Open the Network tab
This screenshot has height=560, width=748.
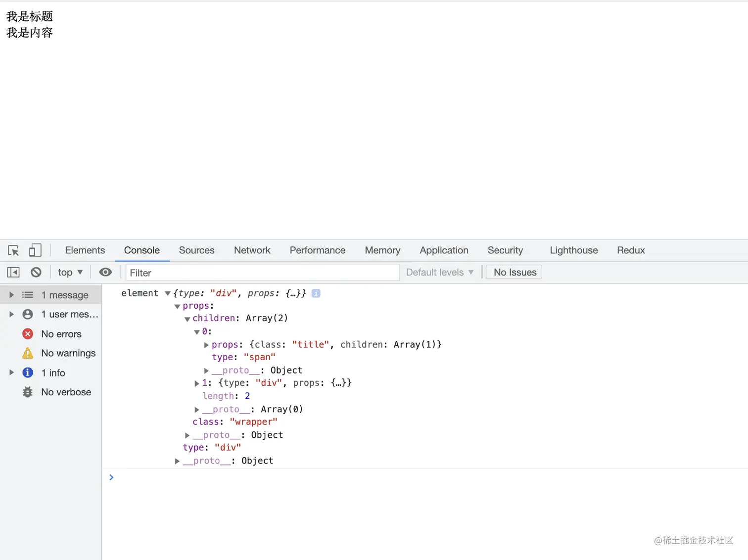[x=252, y=250]
